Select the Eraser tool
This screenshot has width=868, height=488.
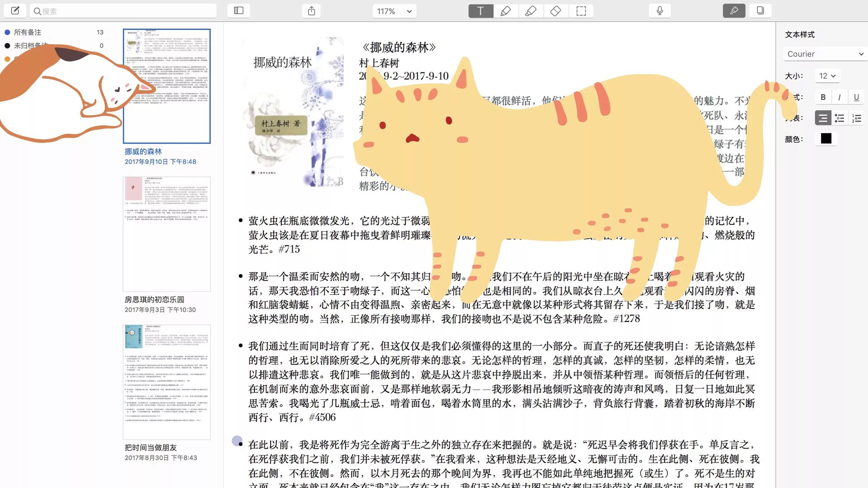[x=556, y=11]
